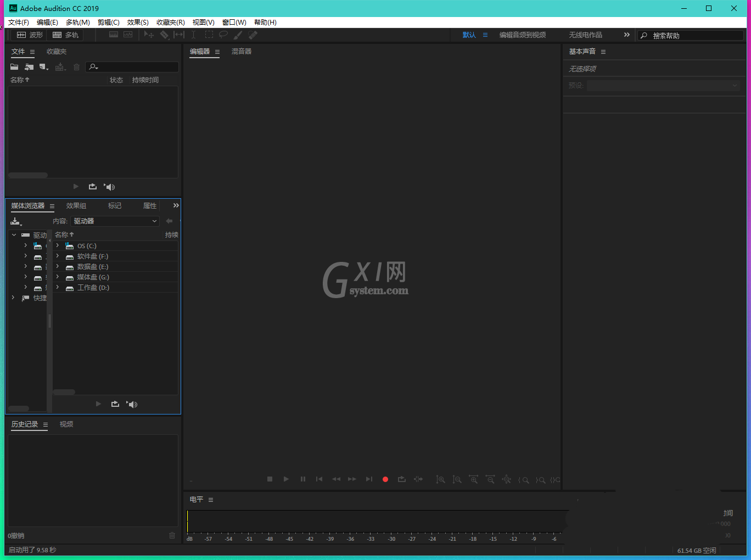Open the 文件(F) menu
Screen dimensions: 751x560
(19, 23)
